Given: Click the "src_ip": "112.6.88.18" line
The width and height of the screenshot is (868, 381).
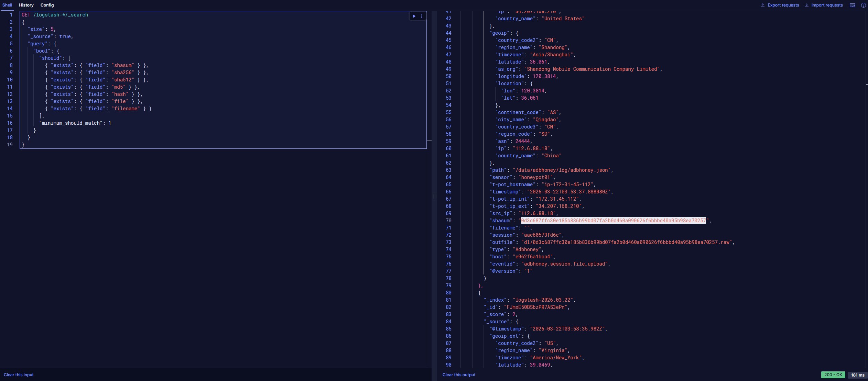Looking at the screenshot, I should click(x=524, y=213).
